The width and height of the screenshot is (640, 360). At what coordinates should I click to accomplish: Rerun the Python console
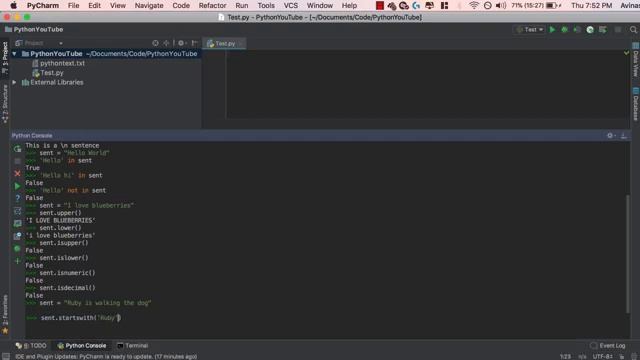[18, 149]
